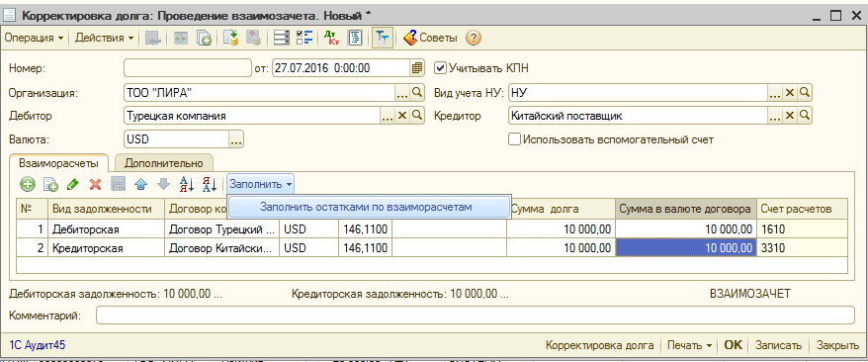The image size is (868, 362).
Task: Click the 1С Аудит45 link
Action: (x=38, y=345)
